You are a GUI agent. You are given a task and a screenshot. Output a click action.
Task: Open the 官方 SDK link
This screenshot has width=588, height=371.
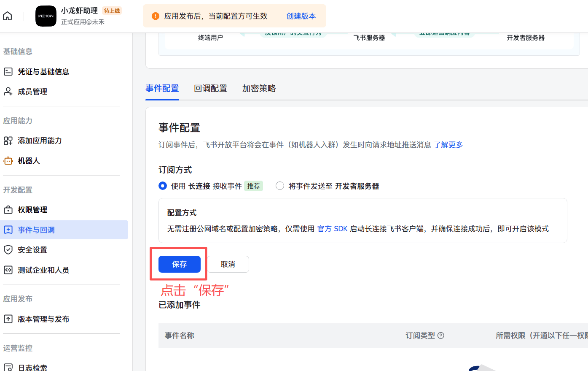[333, 229]
